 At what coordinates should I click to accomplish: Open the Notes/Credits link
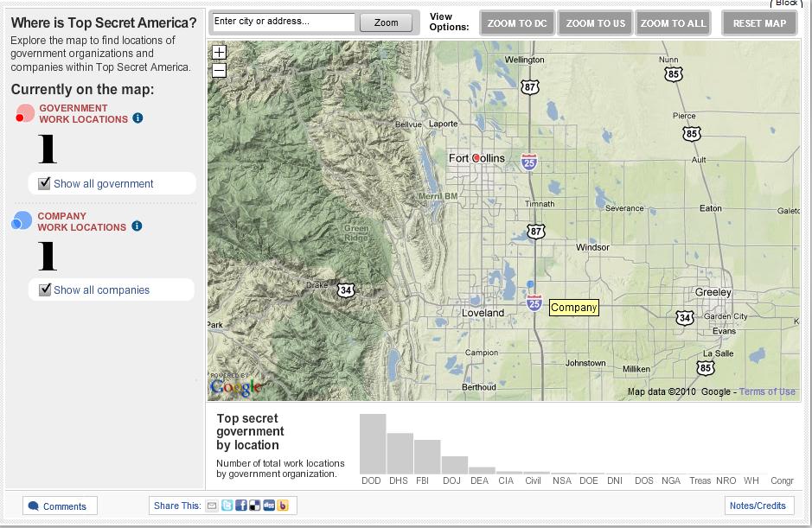(x=758, y=506)
